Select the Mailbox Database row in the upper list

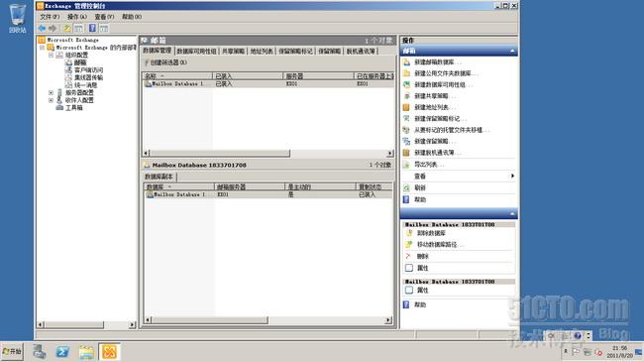268,83
